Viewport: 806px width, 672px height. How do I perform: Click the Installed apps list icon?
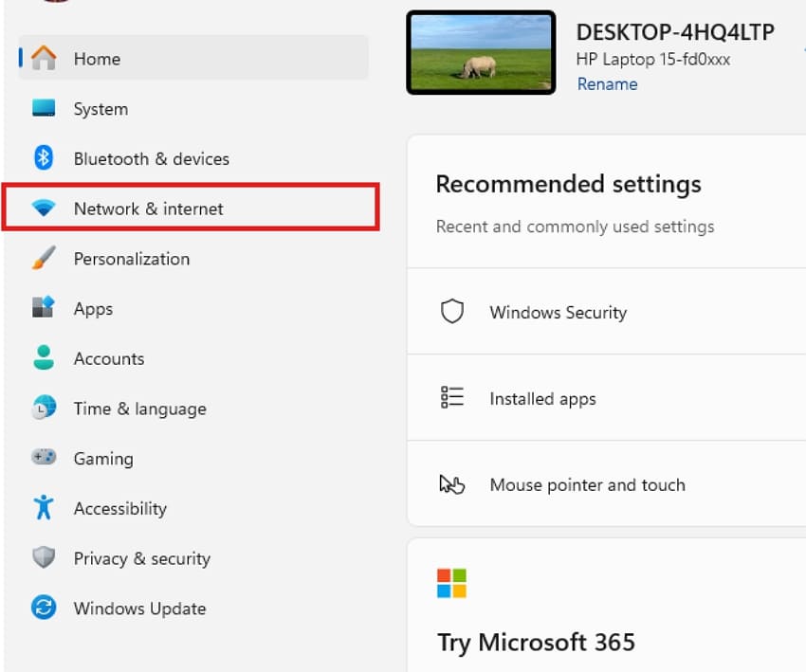[452, 398]
